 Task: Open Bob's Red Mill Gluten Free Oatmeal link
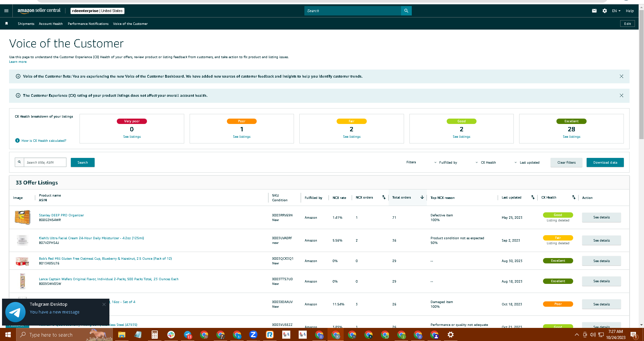click(x=105, y=259)
